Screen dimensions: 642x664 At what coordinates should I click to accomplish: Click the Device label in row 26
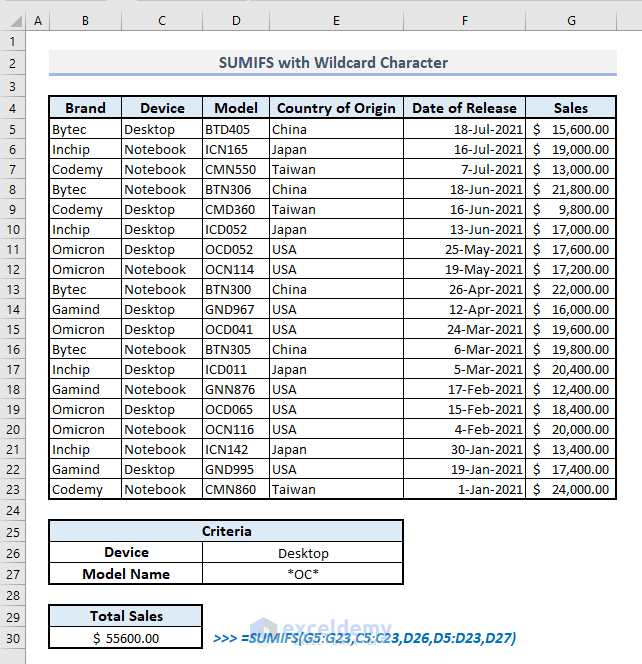click(126, 552)
